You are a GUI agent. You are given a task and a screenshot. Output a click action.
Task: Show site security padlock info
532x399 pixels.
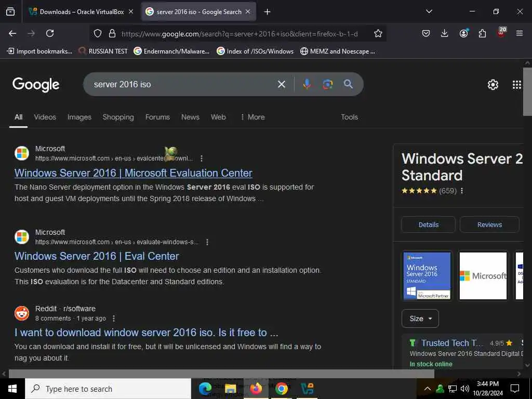coord(112,33)
